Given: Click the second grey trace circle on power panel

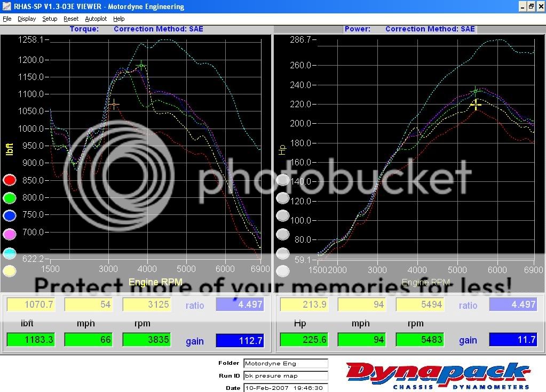Looking at the screenshot, I should 283,198.
